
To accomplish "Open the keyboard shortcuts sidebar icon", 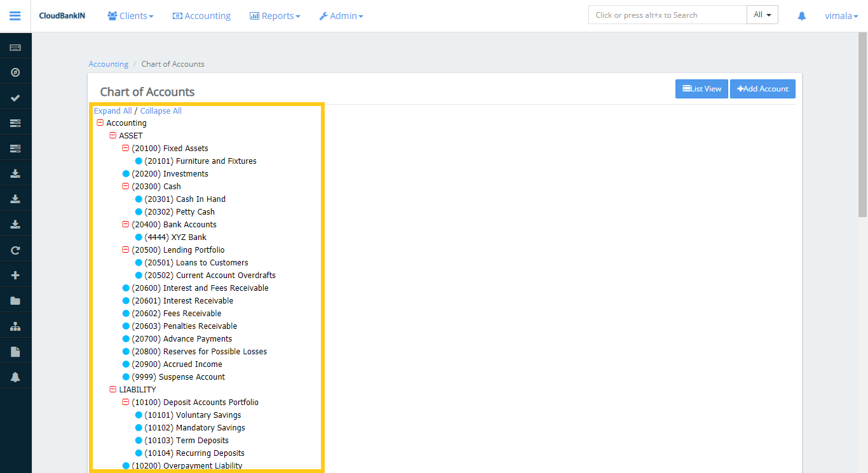I will (15, 47).
